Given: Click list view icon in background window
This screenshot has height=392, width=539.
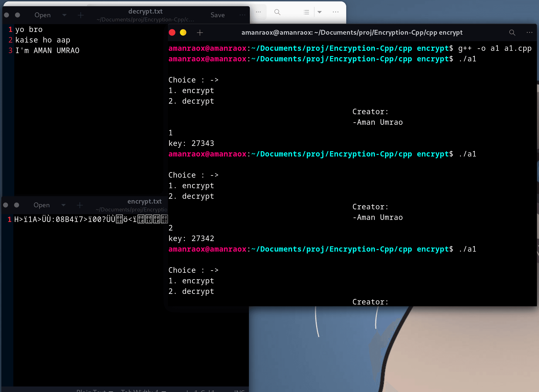Looking at the screenshot, I should [306, 12].
